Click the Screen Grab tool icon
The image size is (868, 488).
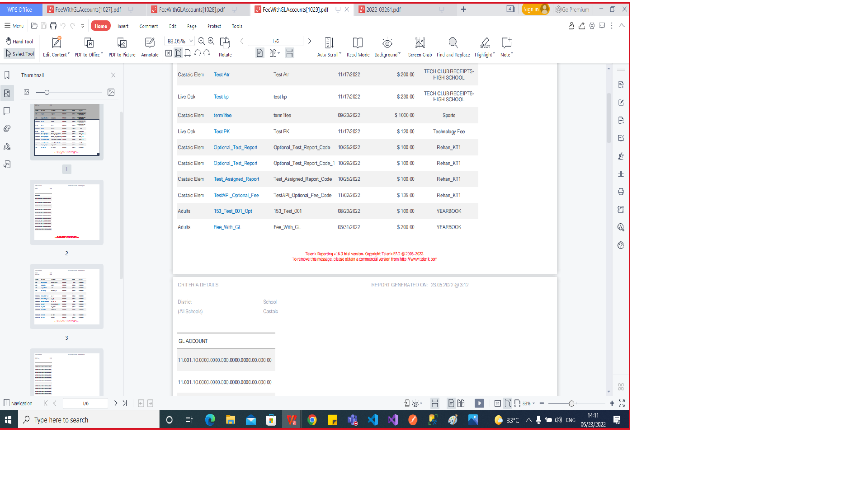pos(420,43)
